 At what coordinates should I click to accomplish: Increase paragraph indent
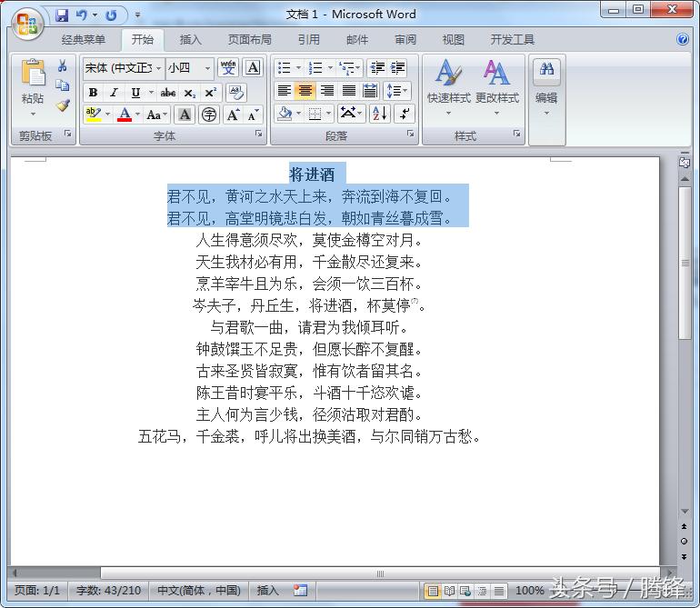[398, 68]
